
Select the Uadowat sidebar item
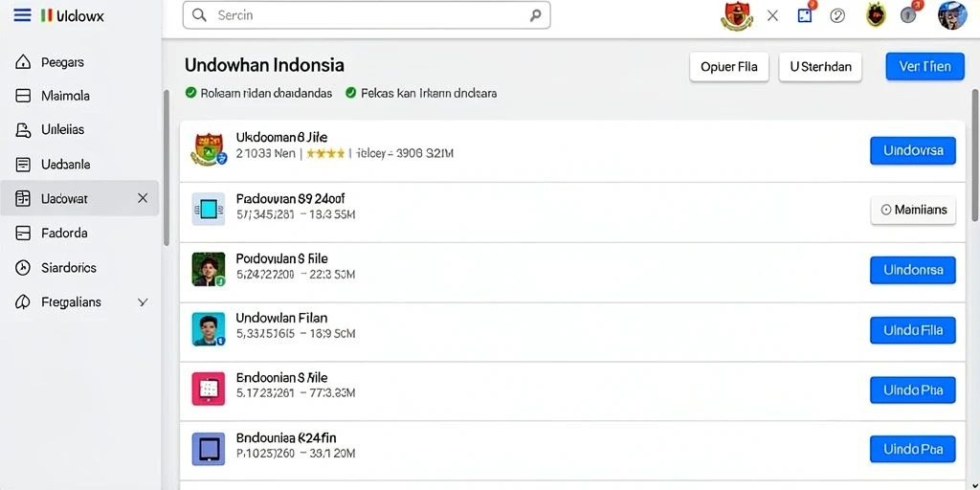click(79, 198)
